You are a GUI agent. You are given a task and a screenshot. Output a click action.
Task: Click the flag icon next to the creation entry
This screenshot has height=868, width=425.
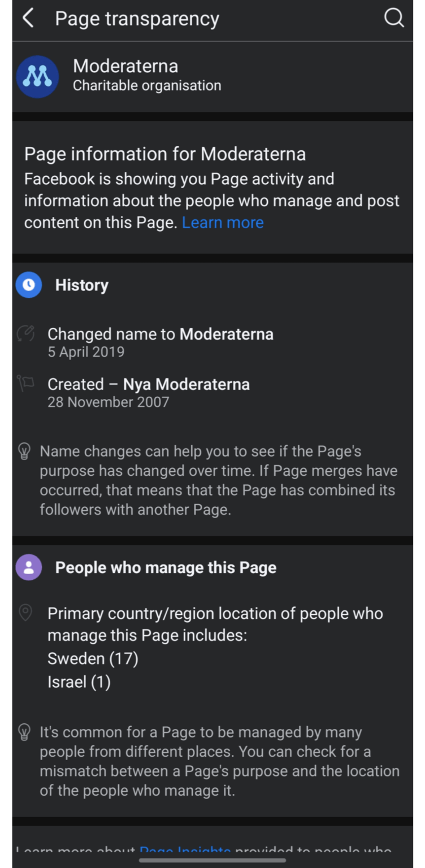[x=25, y=384]
